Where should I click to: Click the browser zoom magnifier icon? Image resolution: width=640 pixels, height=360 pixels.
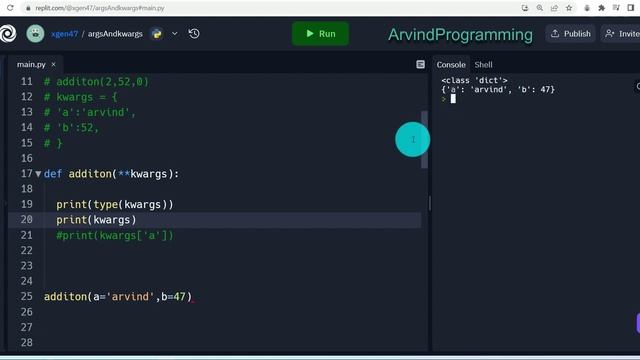540,8
